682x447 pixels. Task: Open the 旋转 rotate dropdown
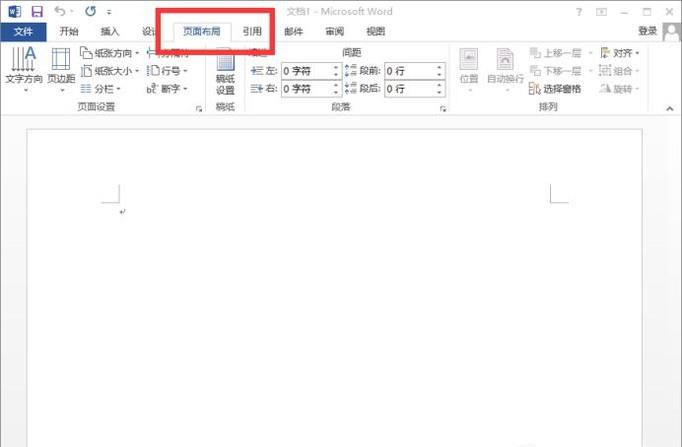[619, 89]
